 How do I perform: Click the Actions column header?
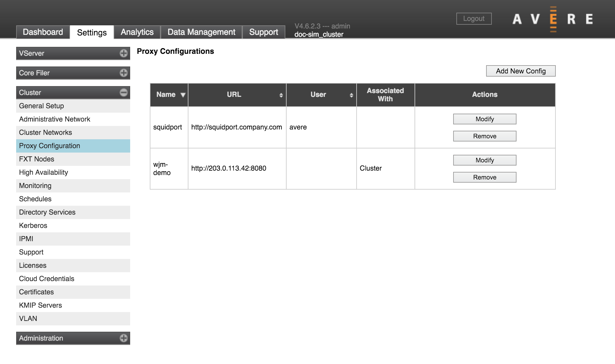pyautogui.click(x=485, y=95)
